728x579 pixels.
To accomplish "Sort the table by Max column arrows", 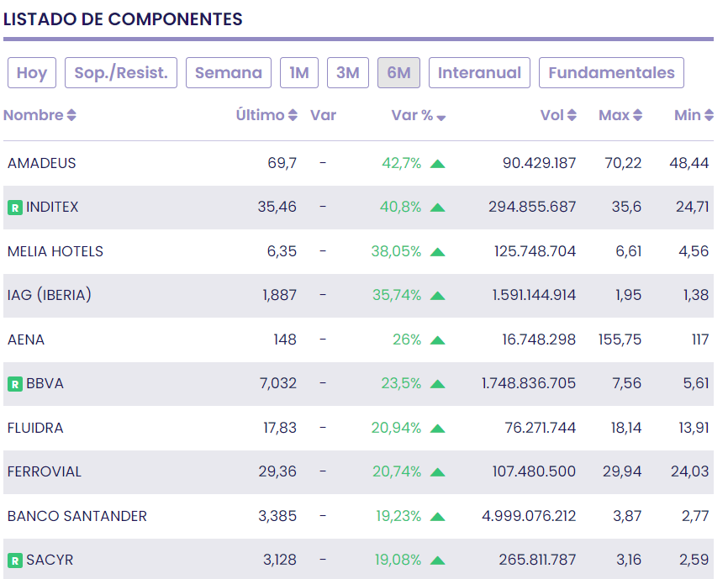I will click(x=638, y=116).
